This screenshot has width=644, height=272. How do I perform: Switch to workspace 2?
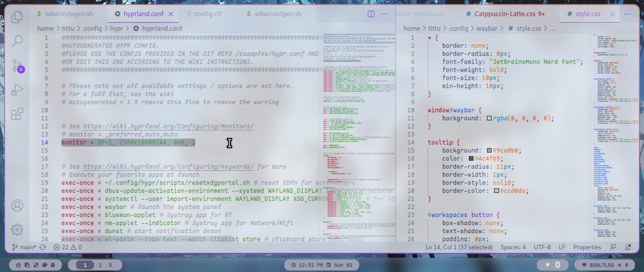point(100,265)
